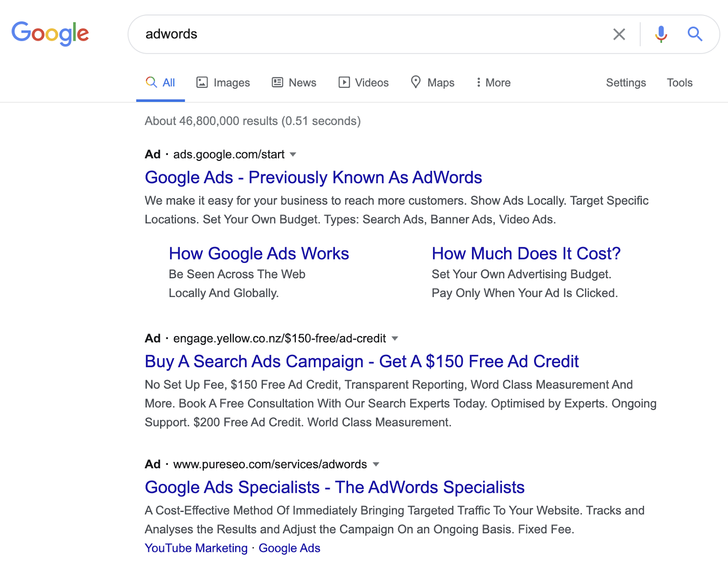Click the Maps pin icon
This screenshot has height=571, width=728.
pos(415,82)
